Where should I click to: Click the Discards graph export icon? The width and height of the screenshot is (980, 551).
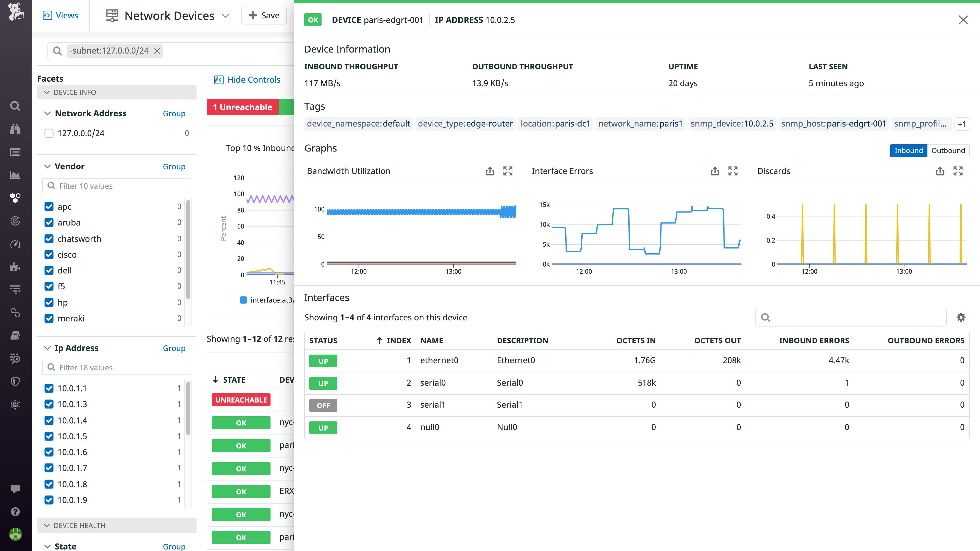(x=940, y=171)
